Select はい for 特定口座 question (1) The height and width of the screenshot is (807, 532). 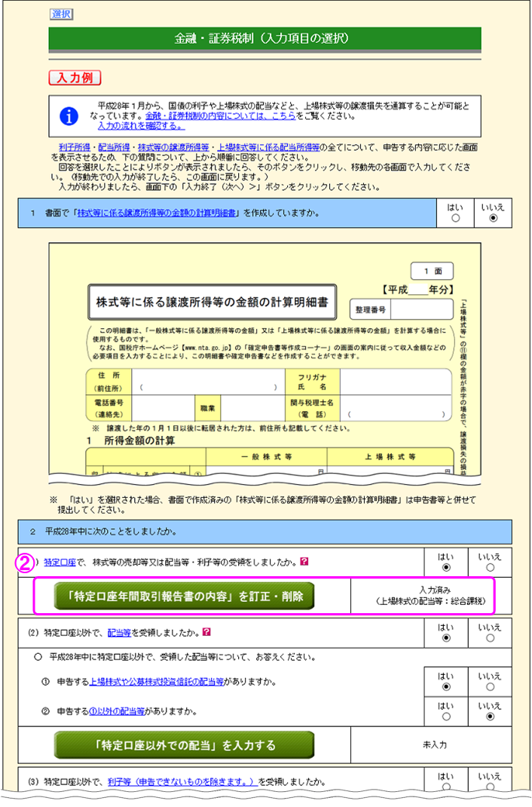pos(445,568)
